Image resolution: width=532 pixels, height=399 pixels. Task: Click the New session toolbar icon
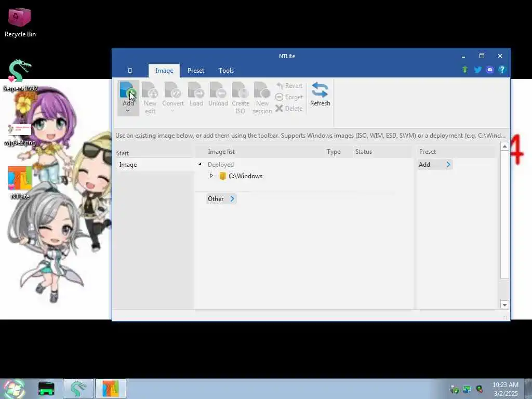click(262, 98)
